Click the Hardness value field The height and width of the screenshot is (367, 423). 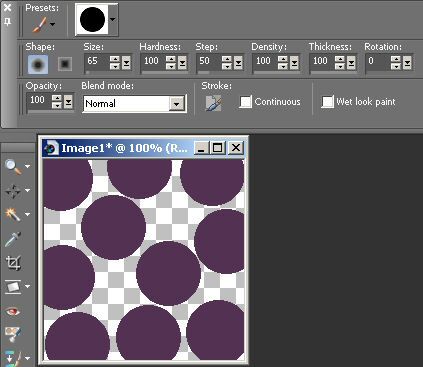pyautogui.click(x=153, y=61)
